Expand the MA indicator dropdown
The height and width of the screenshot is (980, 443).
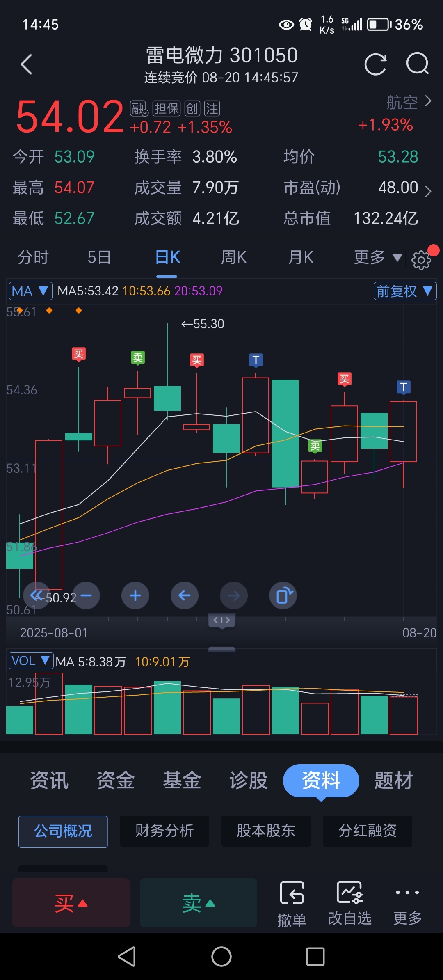(31, 291)
